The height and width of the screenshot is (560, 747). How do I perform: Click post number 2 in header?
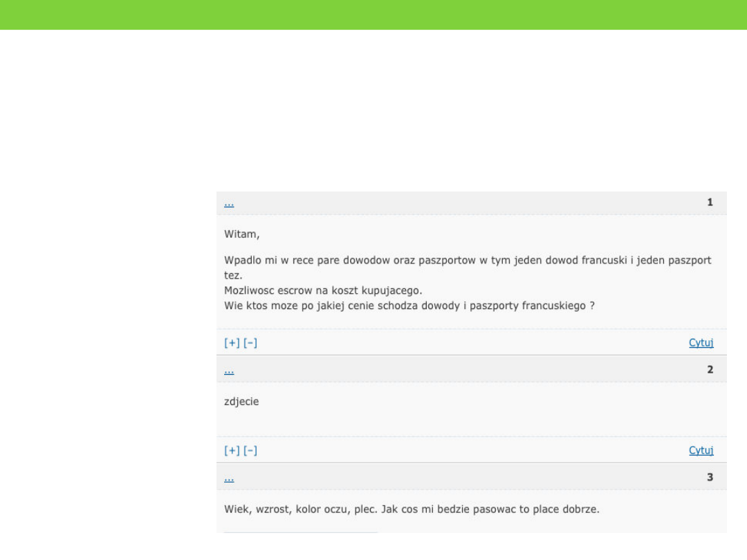click(x=710, y=370)
